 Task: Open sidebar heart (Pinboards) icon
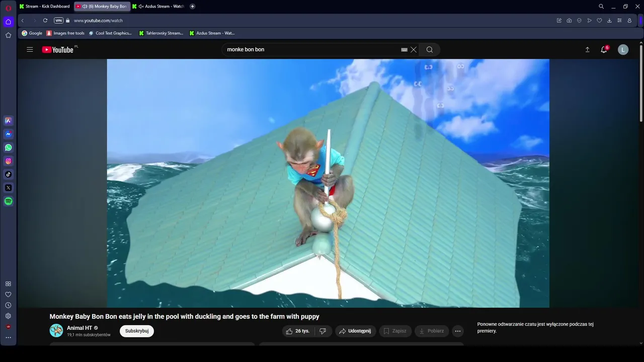(x=8, y=295)
